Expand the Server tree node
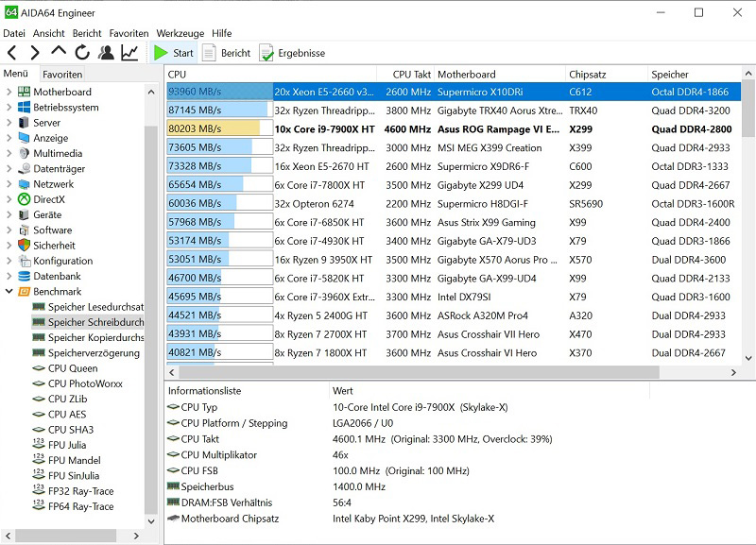756x545 pixels. tap(9, 123)
